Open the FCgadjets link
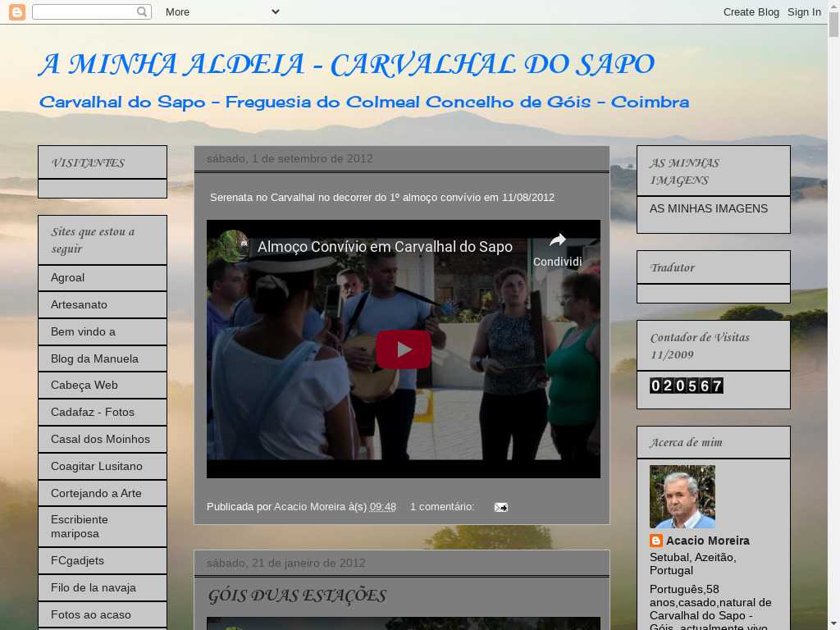Screen dimensions: 840x630 click(77, 560)
